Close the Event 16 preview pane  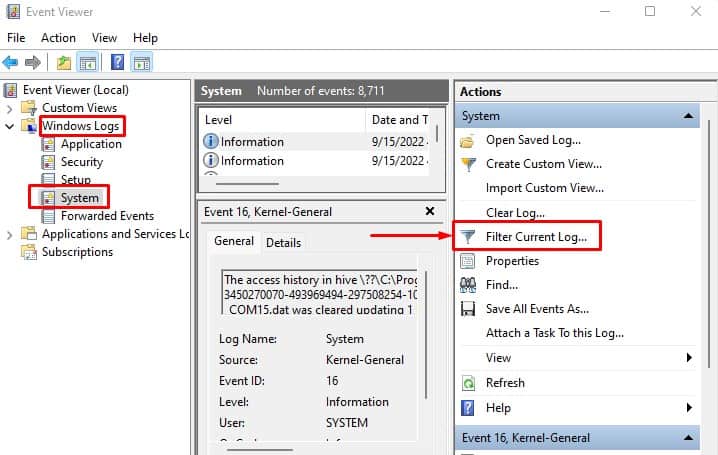pyautogui.click(x=430, y=211)
